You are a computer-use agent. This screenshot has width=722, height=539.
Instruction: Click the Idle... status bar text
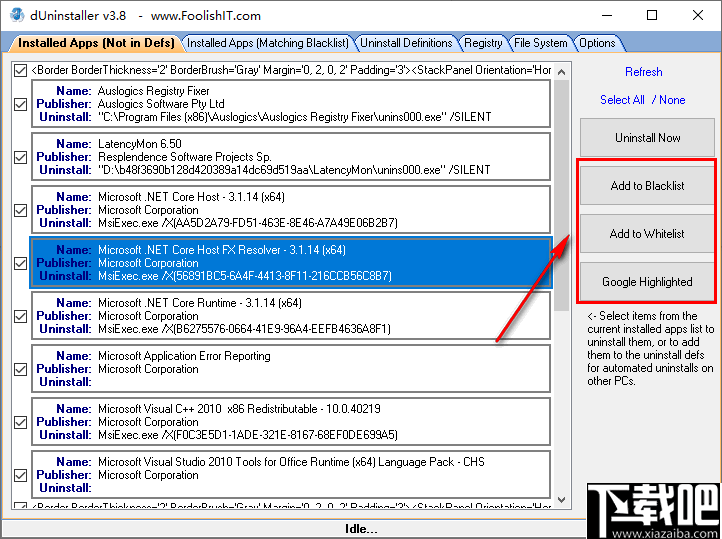361,528
